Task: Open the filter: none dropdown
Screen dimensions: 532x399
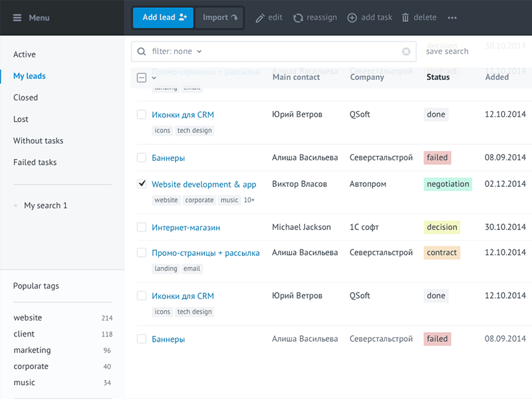Action: pos(177,52)
